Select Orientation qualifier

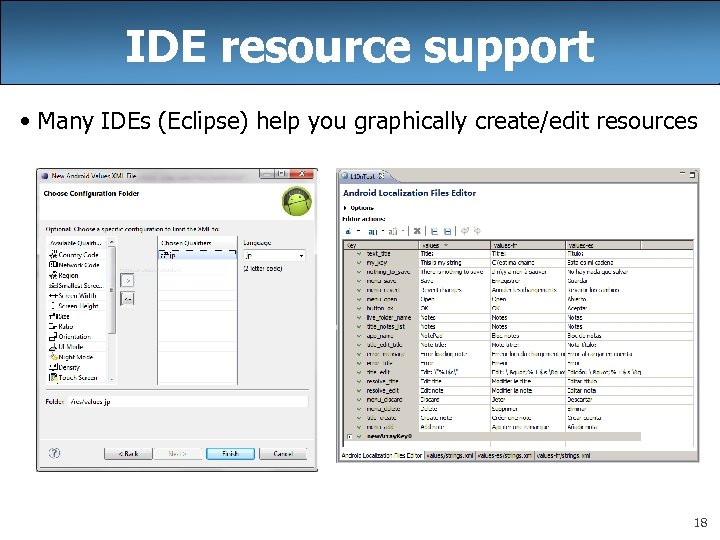(77, 337)
